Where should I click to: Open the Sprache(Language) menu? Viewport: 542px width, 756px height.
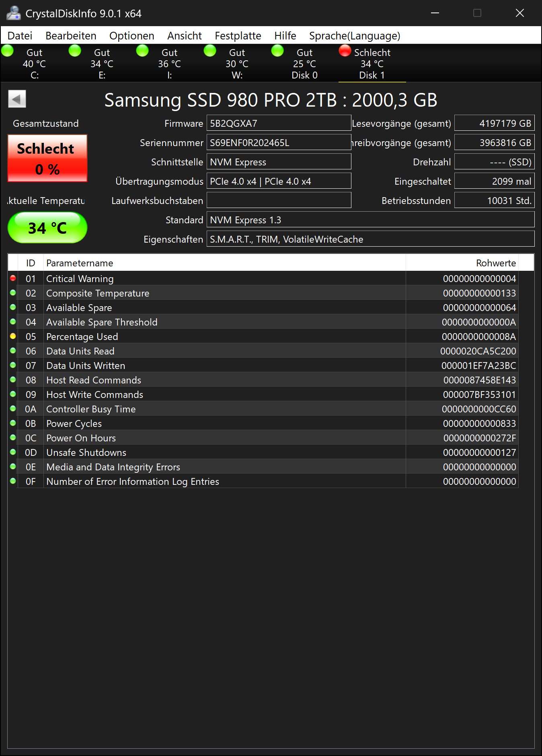tap(355, 36)
